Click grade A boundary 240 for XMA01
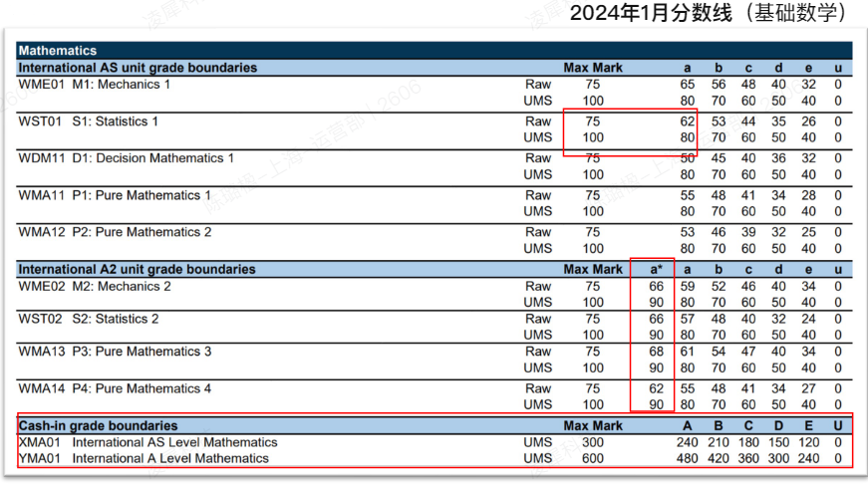 pyautogui.click(x=688, y=442)
